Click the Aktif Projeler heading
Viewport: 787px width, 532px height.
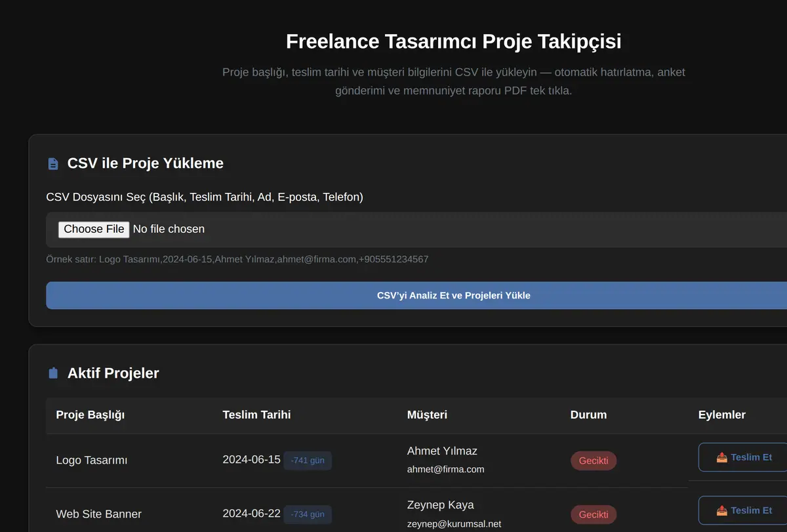[x=113, y=373]
